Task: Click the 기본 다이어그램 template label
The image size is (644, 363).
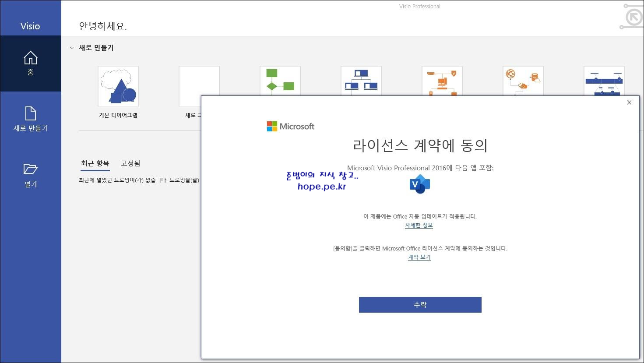Action: point(118,115)
